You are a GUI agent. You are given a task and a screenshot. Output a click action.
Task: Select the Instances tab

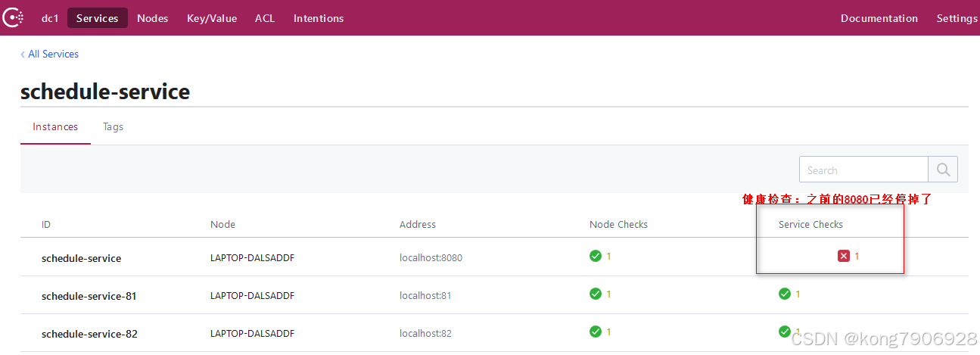click(55, 127)
